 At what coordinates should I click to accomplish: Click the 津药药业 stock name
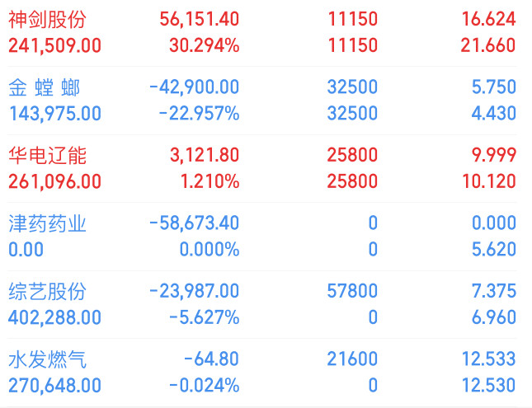pos(47,224)
